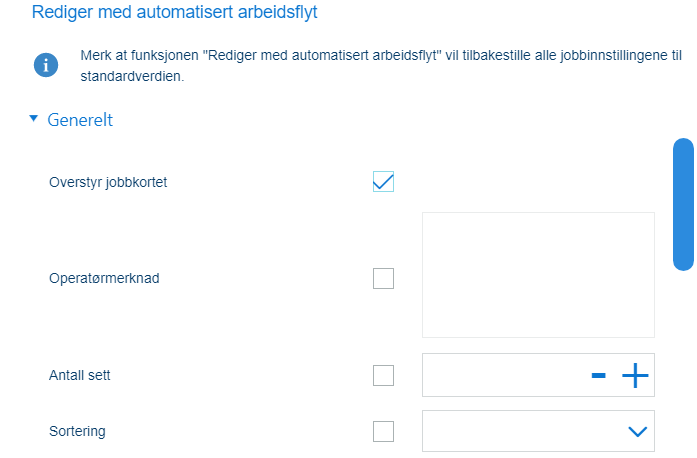
Task: Enable the Operatørmerknad checkbox
Action: point(383,278)
